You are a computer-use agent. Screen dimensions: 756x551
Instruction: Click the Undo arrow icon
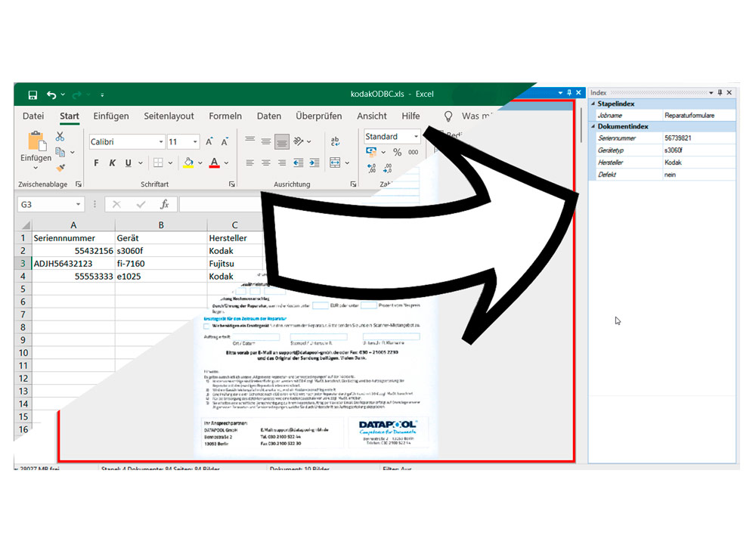(x=51, y=95)
